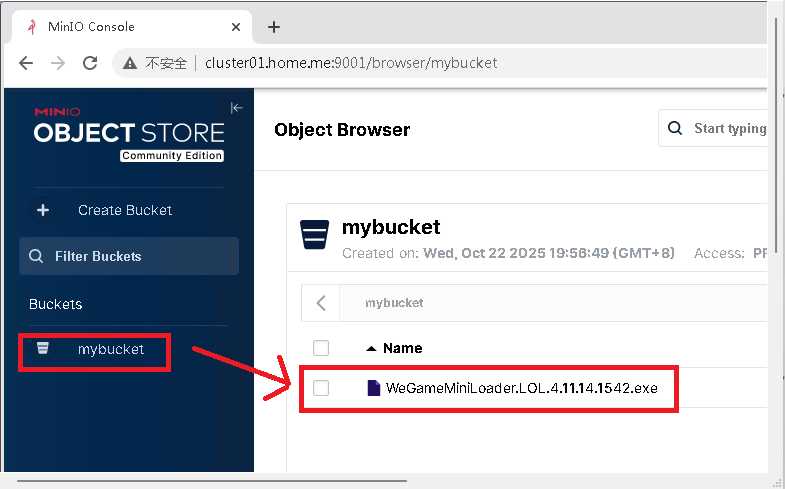Screen dimensions: 785x489
Task: Click the bucket icon beside sidebar mybucket
Action: tap(43, 348)
